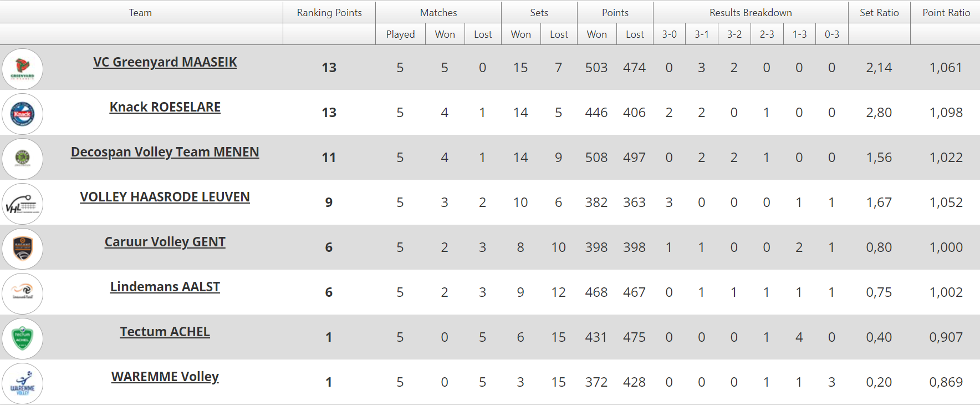Viewport: 980px width, 405px height.
Task: Open the WAREMME Volley team page
Action: (165, 377)
